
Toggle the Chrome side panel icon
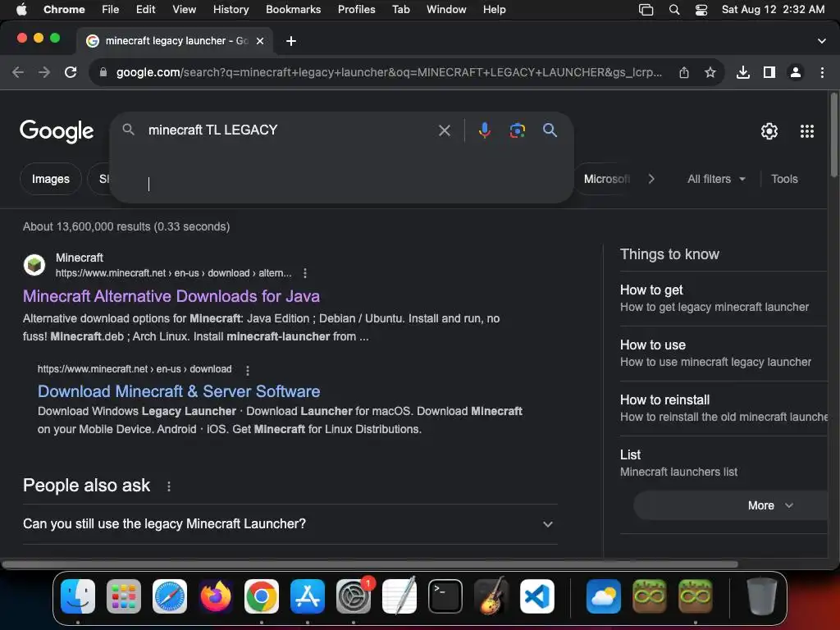769,72
